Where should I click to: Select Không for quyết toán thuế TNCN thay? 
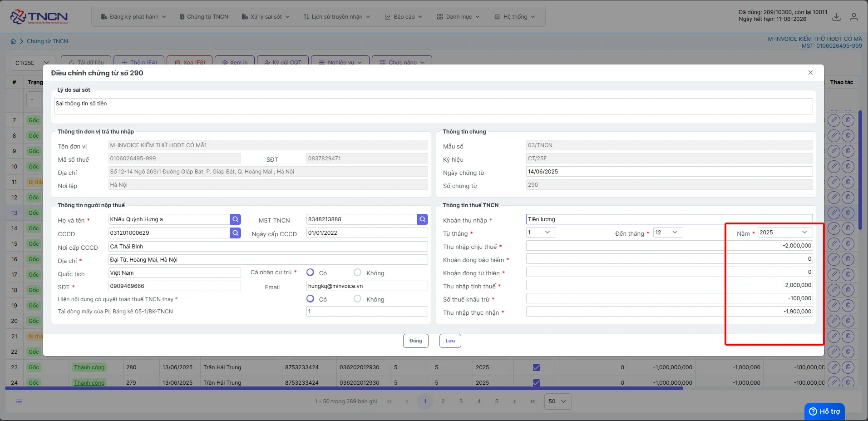click(358, 299)
